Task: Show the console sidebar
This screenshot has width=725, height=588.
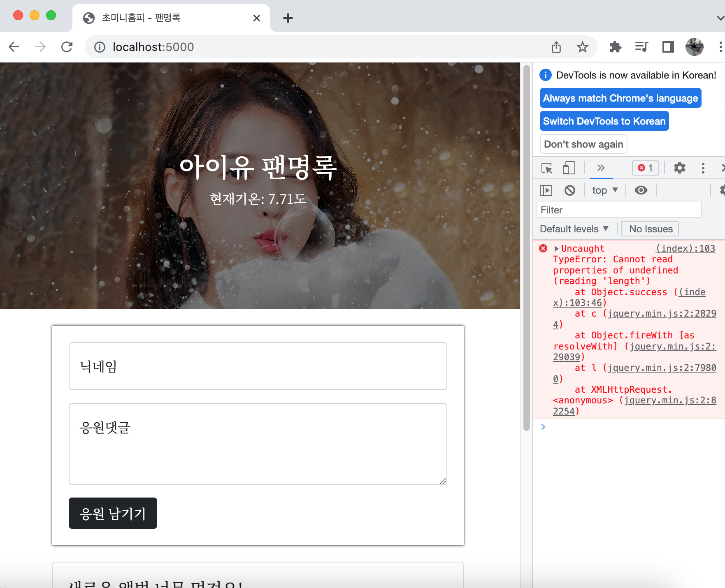Action: point(546,190)
